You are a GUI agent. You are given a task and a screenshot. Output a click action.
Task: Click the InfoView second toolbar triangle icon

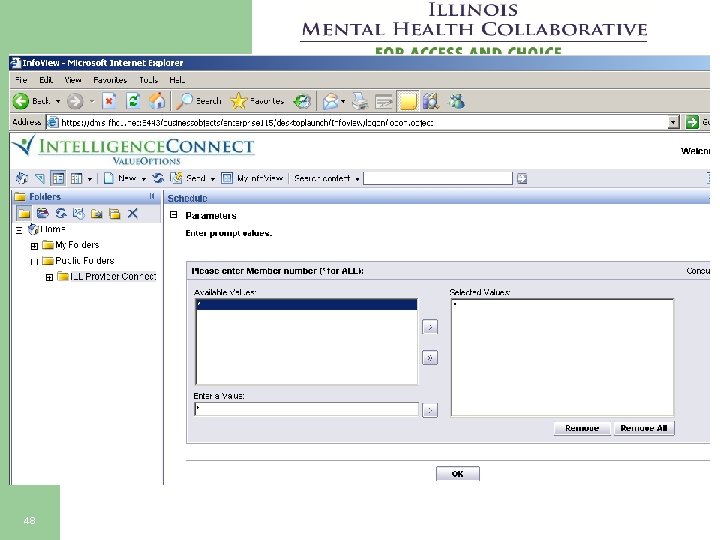(x=40, y=178)
